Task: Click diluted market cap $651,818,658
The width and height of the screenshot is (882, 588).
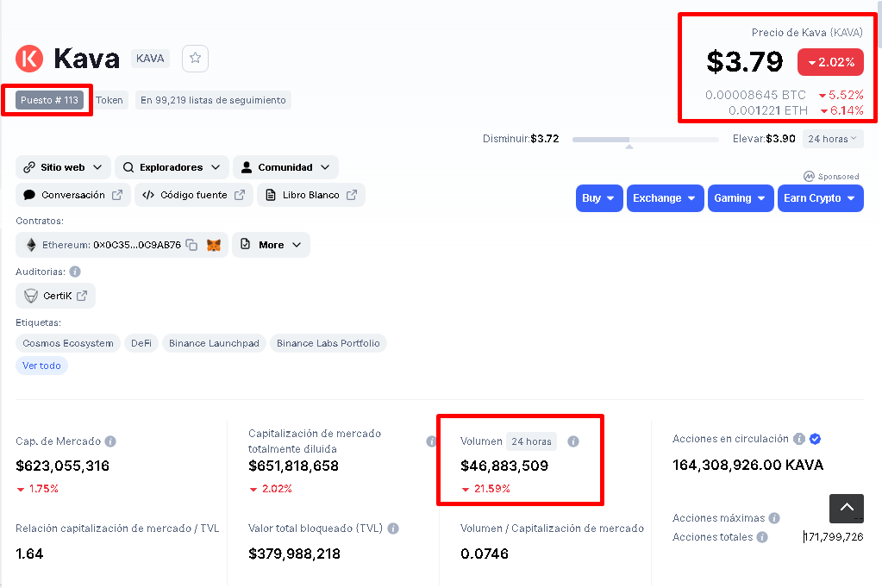Action: pyautogui.click(x=294, y=466)
